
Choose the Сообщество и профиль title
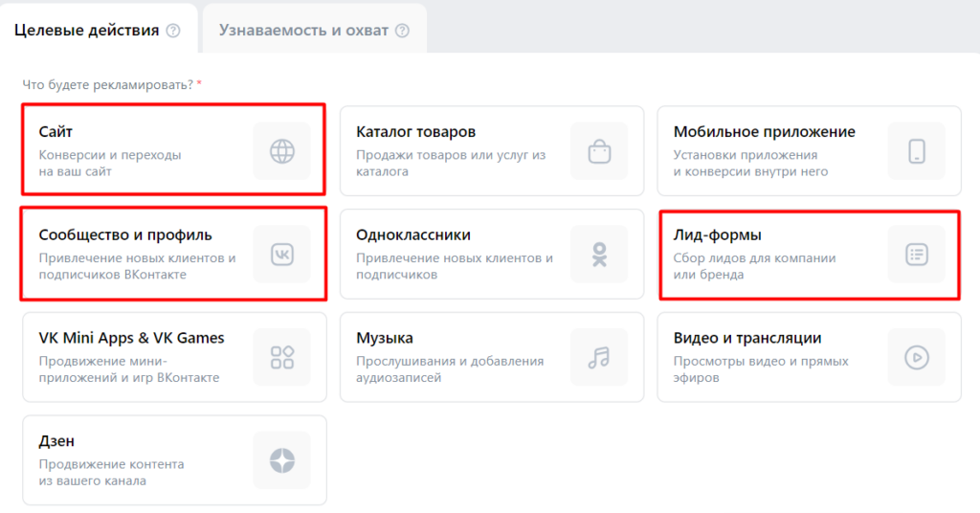[x=125, y=234]
